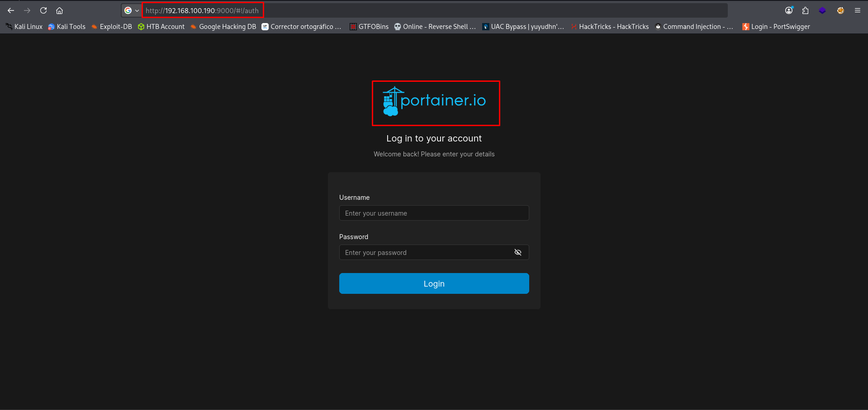Viewport: 868px width, 410px height.
Task: Focus the Username input field
Action: click(433, 213)
